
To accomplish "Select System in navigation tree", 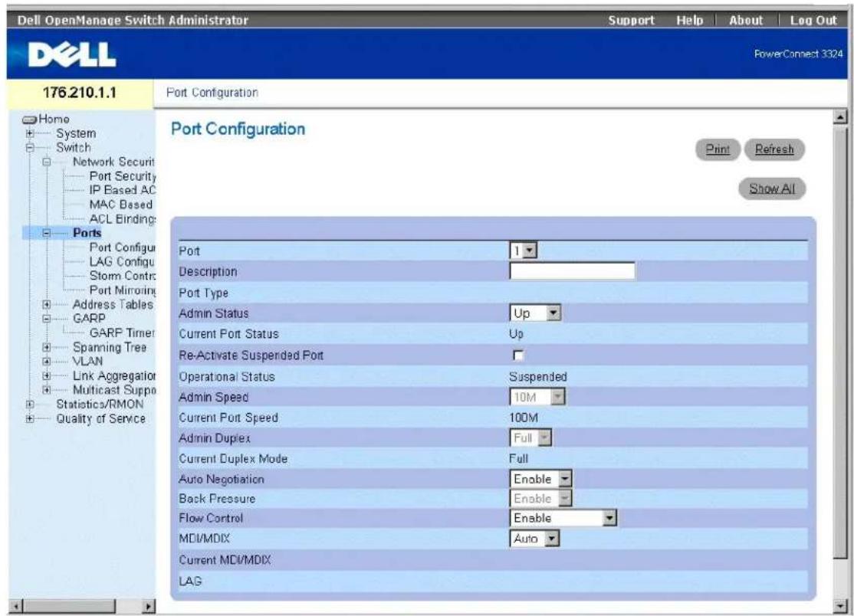I will tap(76, 133).
